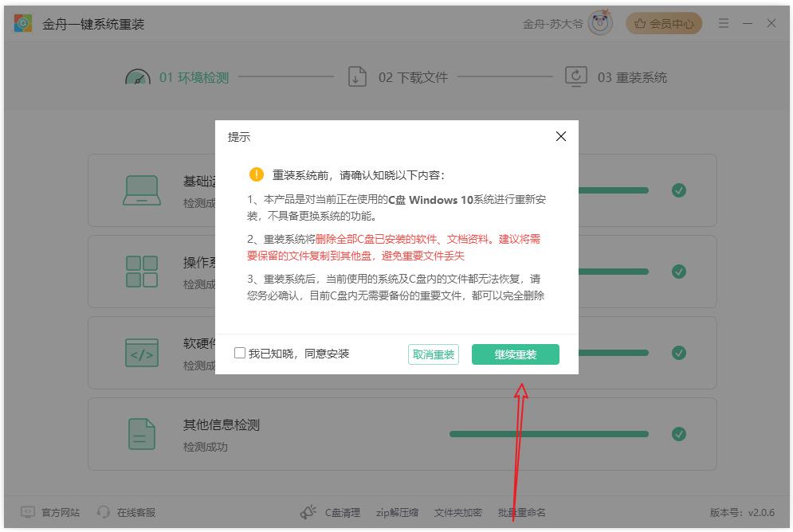This screenshot has height=532, width=793.
Task: Open the 官方网站 link
Action: (50, 512)
